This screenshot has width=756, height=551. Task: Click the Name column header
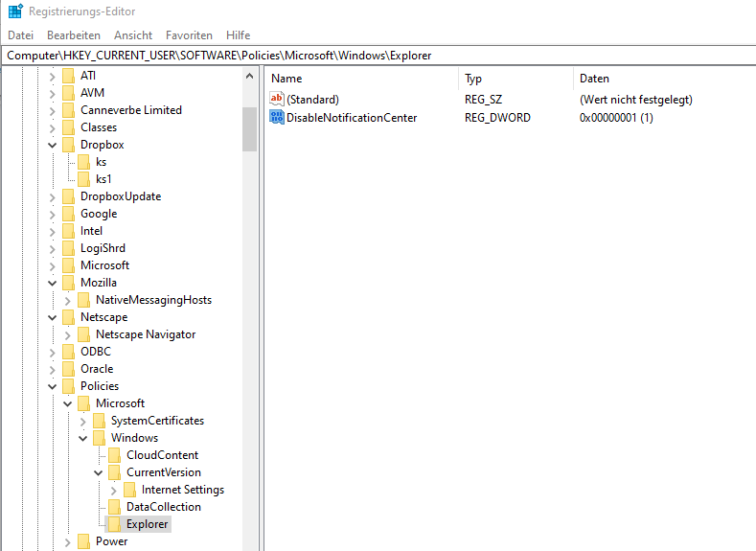coord(361,79)
